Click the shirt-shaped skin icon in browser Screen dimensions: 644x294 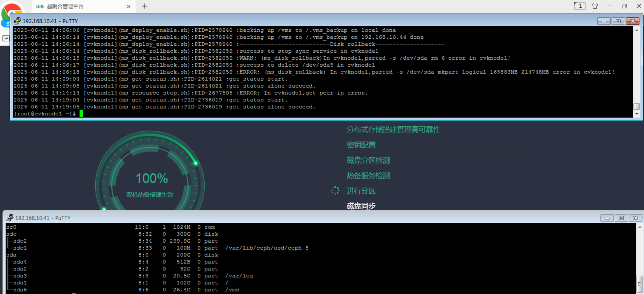(595, 6)
